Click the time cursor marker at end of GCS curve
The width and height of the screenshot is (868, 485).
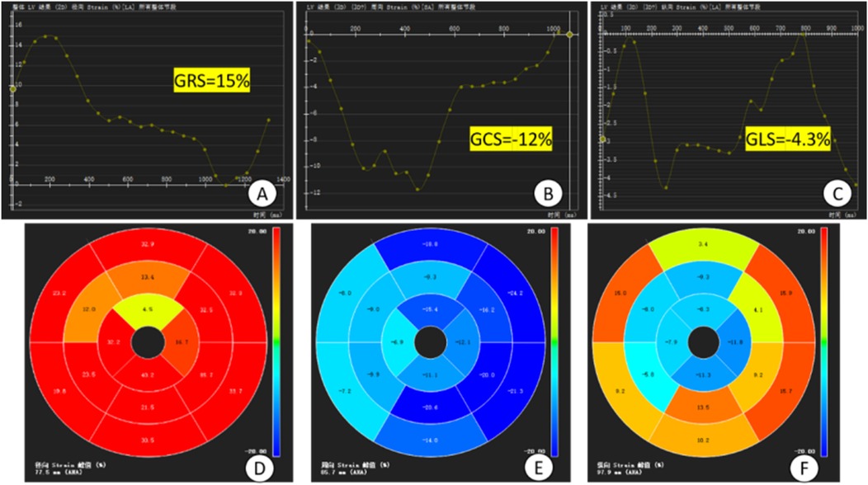tap(569, 34)
